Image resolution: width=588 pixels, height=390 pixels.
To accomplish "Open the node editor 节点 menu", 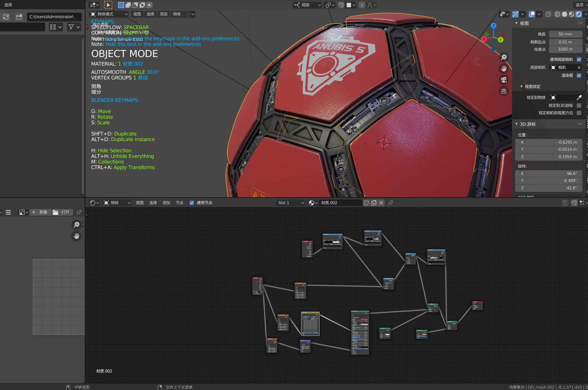I will coord(180,203).
